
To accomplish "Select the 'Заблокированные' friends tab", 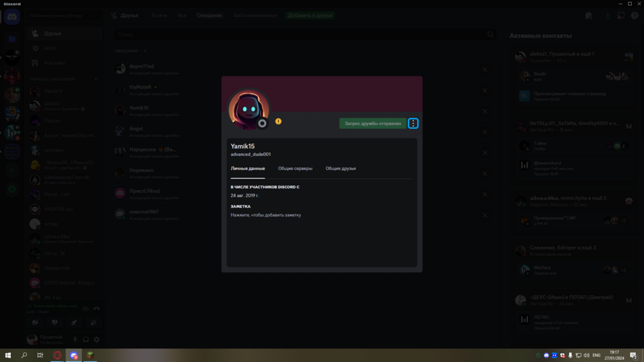I will click(x=255, y=15).
